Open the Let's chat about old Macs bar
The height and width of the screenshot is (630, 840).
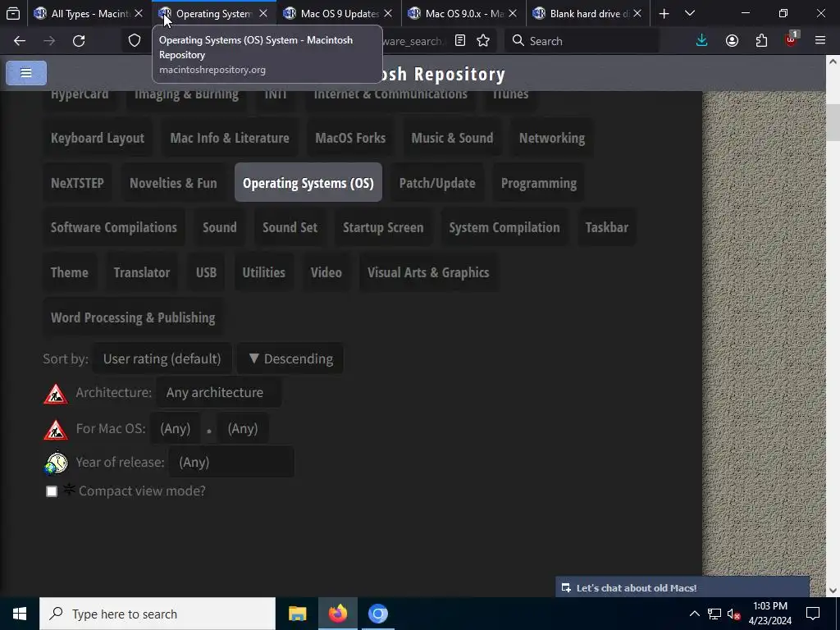[682, 587]
